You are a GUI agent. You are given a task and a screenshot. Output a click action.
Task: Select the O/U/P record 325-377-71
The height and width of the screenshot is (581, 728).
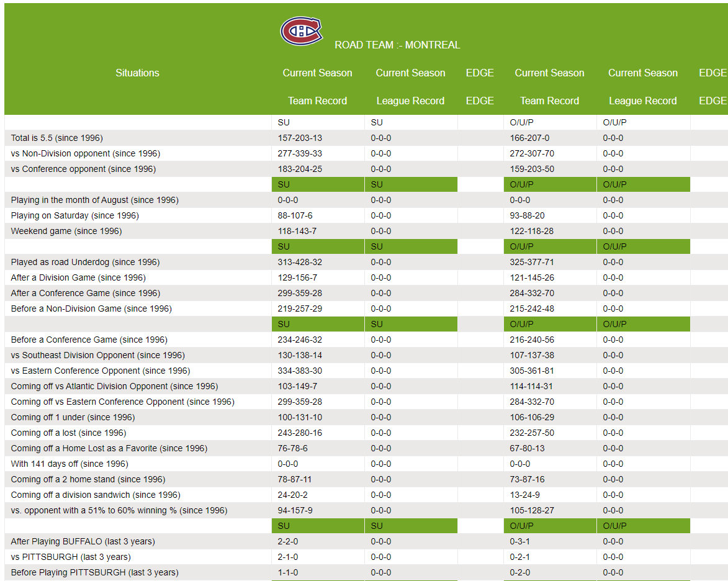(532, 262)
